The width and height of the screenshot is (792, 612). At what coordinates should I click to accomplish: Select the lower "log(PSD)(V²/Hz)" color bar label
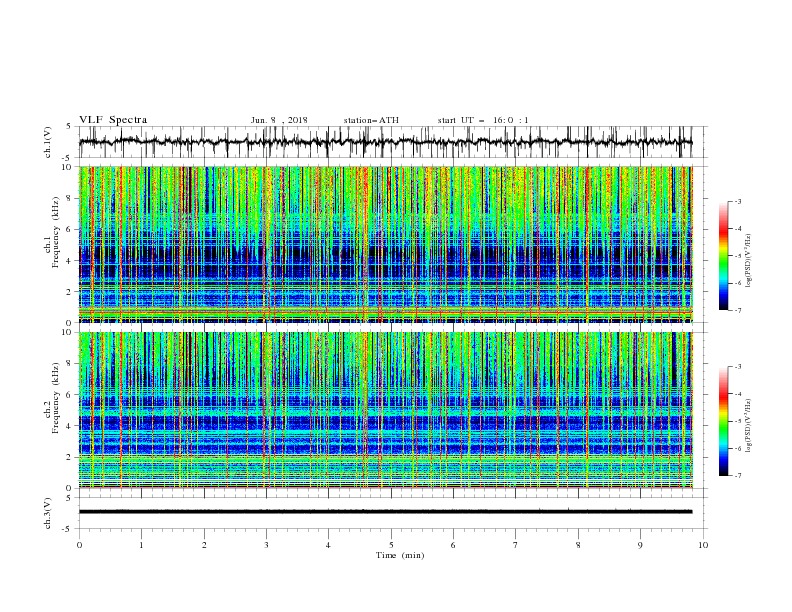[749, 425]
